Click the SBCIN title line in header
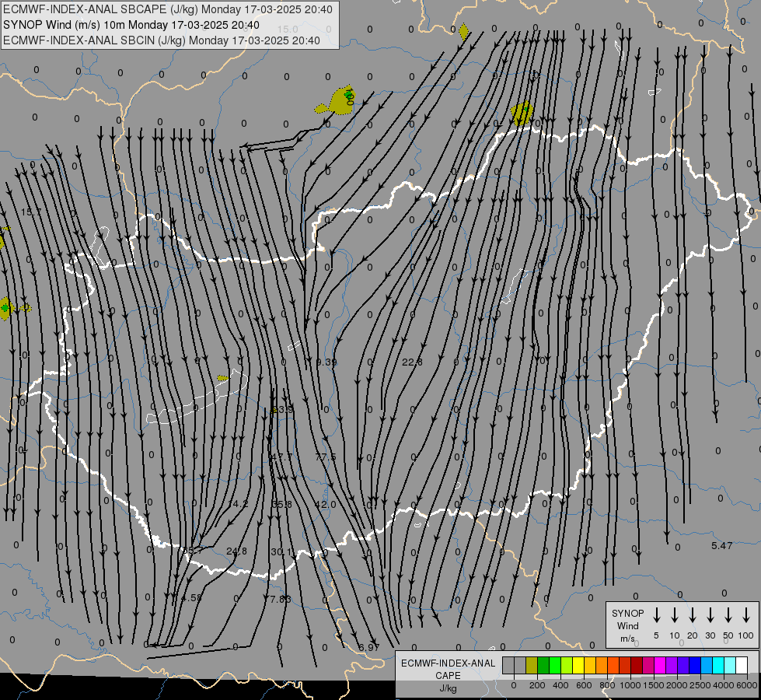The image size is (761, 700). (x=162, y=40)
